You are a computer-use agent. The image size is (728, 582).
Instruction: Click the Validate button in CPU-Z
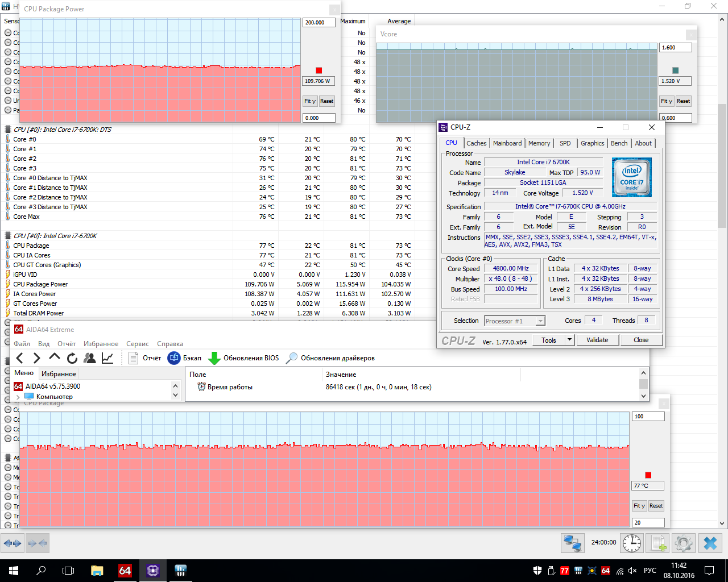pos(597,340)
